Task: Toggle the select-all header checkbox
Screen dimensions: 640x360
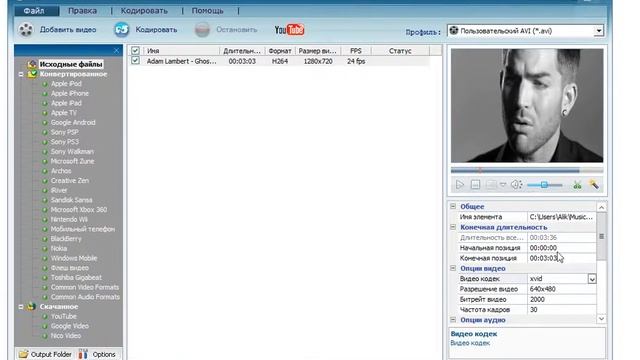Action: click(x=135, y=51)
